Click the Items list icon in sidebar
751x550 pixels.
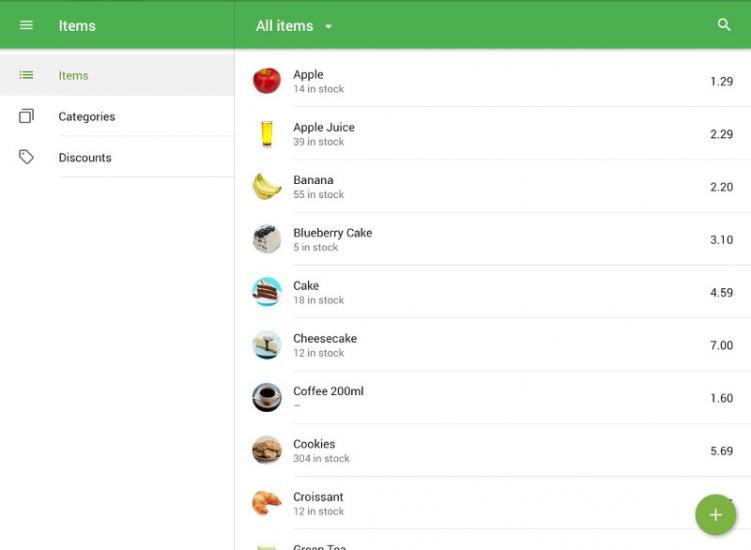pos(26,75)
